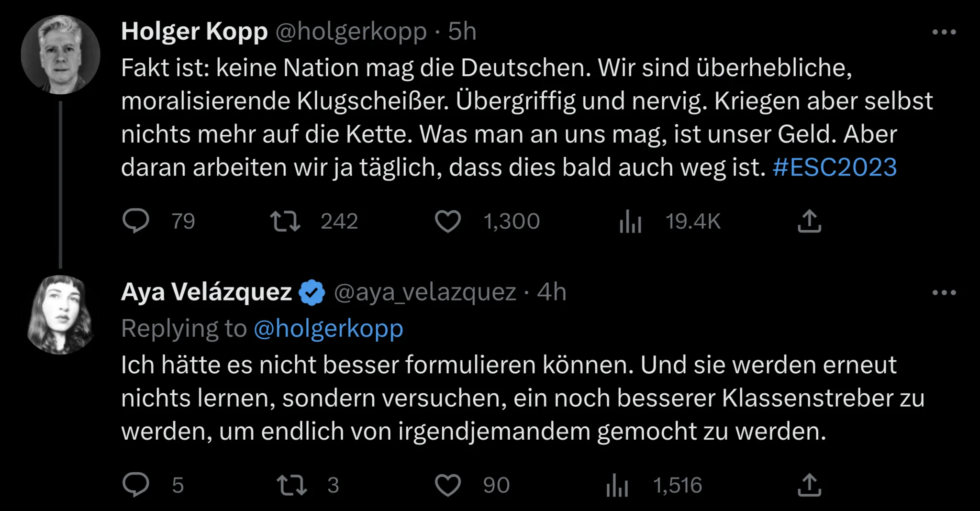Reply to Holger Kopp's tweet
The image size is (980, 511).
tap(136, 221)
